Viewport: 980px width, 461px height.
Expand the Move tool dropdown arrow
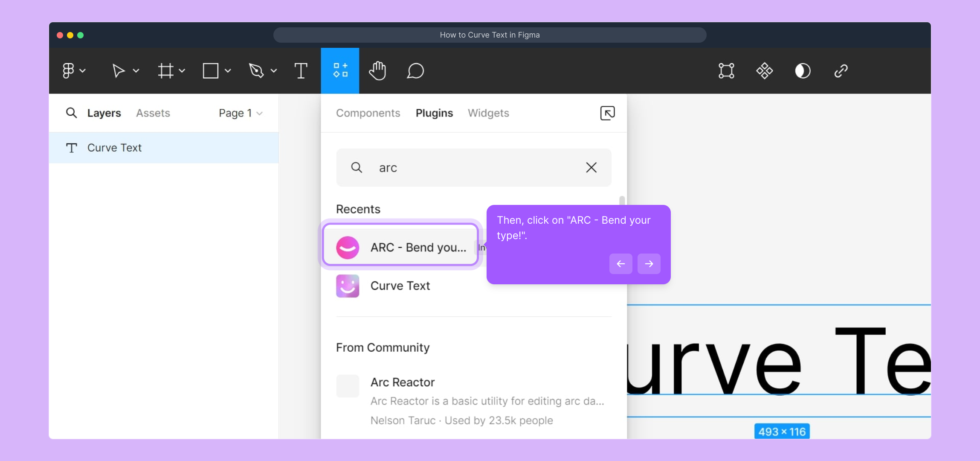pyautogui.click(x=136, y=71)
